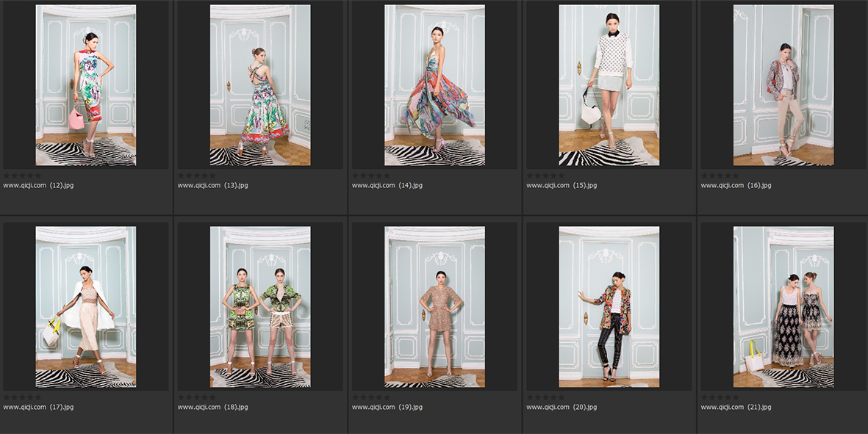Click the file name www.qicji.com (14).jpg
The height and width of the screenshot is (434, 868).
pyautogui.click(x=387, y=186)
